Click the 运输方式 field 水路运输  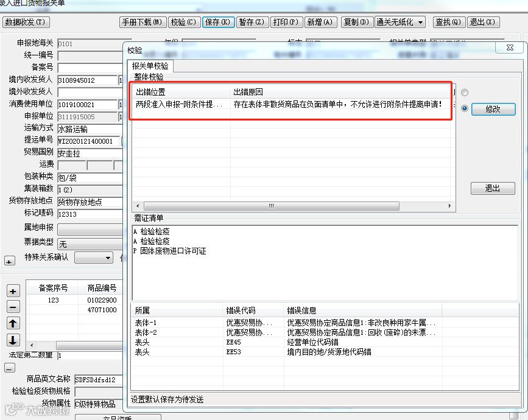[x=90, y=129]
